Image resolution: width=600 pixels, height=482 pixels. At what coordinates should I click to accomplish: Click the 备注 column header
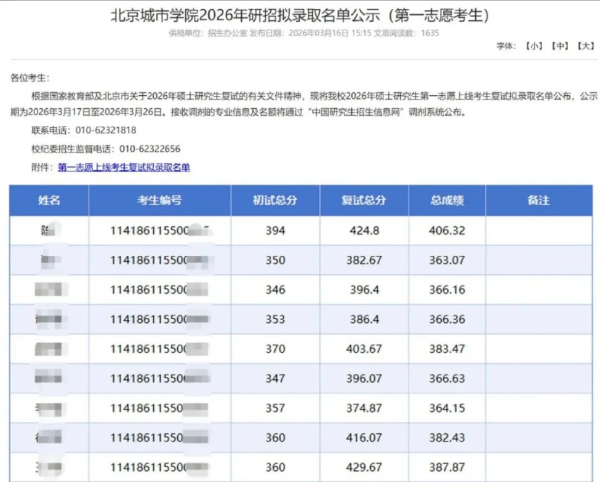click(x=538, y=201)
